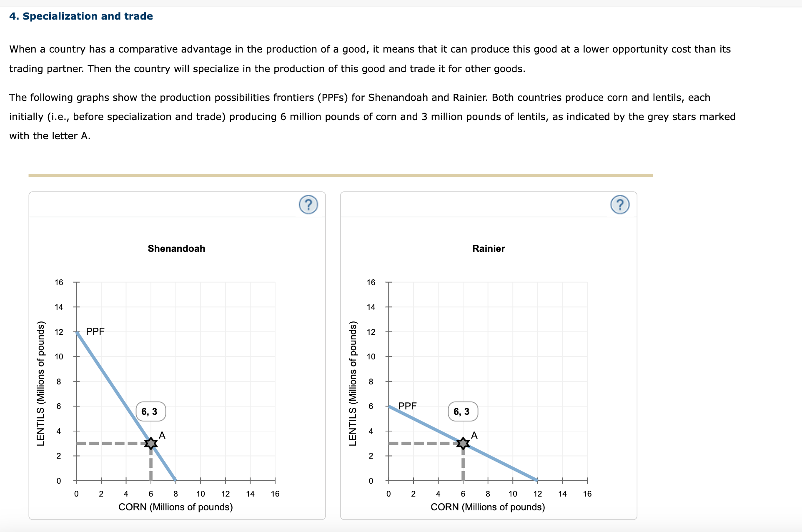Select the grey star labeled A on Shenandoah graph

[x=150, y=443]
